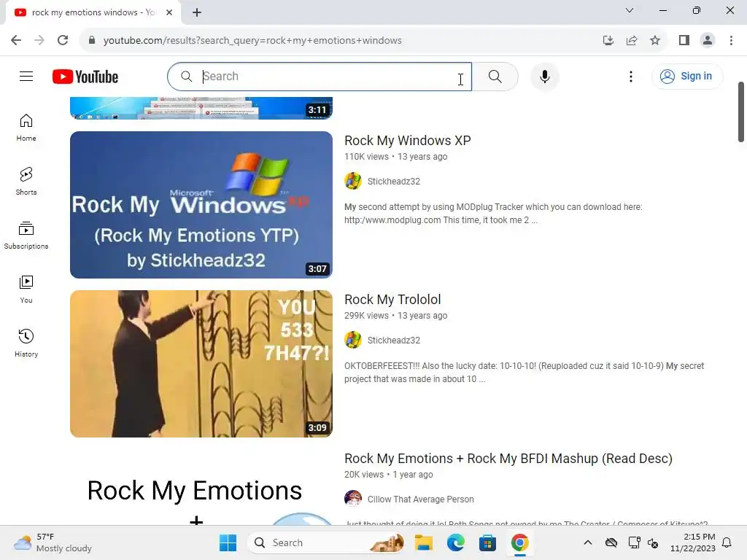Open the notification bell in taskbar
Screen dimensions: 747x560
[x=727, y=542]
